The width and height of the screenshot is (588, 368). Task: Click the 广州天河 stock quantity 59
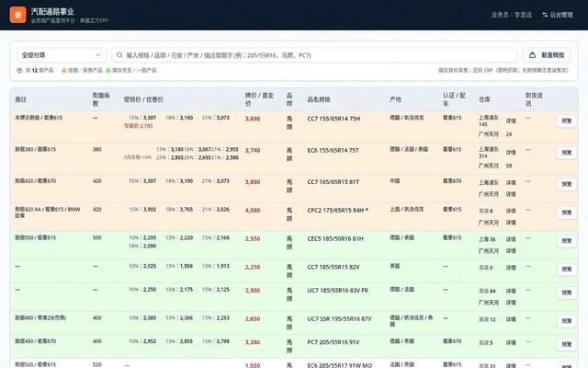coord(509,166)
